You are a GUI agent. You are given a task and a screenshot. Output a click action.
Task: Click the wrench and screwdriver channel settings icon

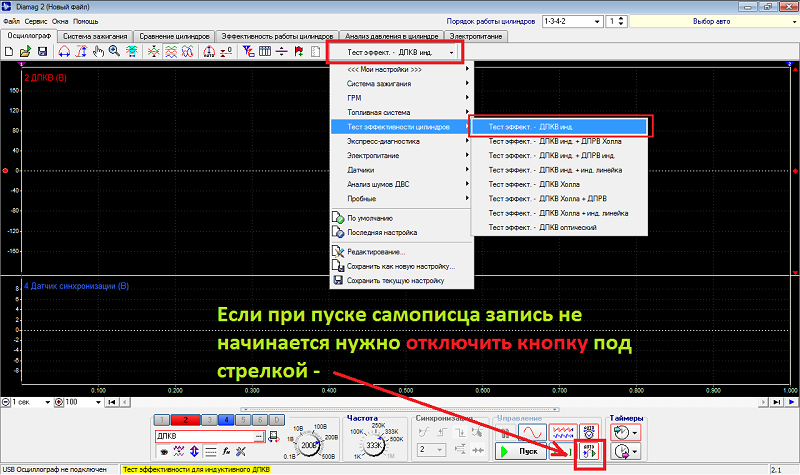tap(241, 452)
